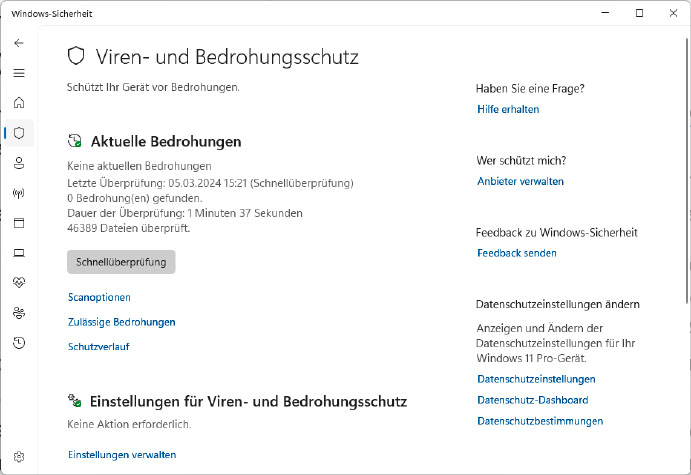
Task: Go back with the back arrow
Action: [19, 43]
